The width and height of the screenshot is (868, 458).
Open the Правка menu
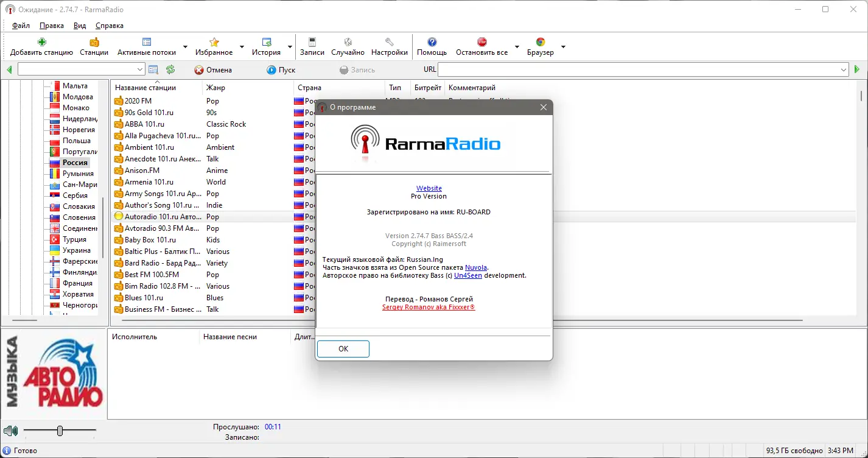[52, 26]
